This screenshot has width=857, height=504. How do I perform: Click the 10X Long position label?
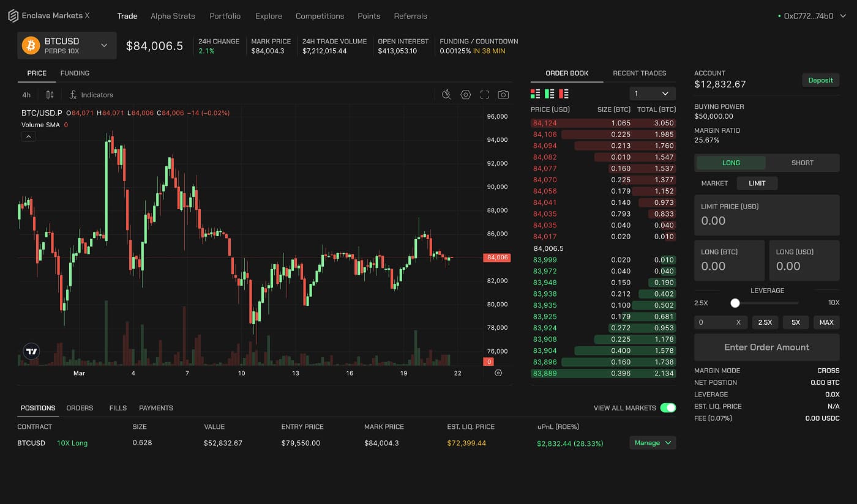[x=72, y=443]
